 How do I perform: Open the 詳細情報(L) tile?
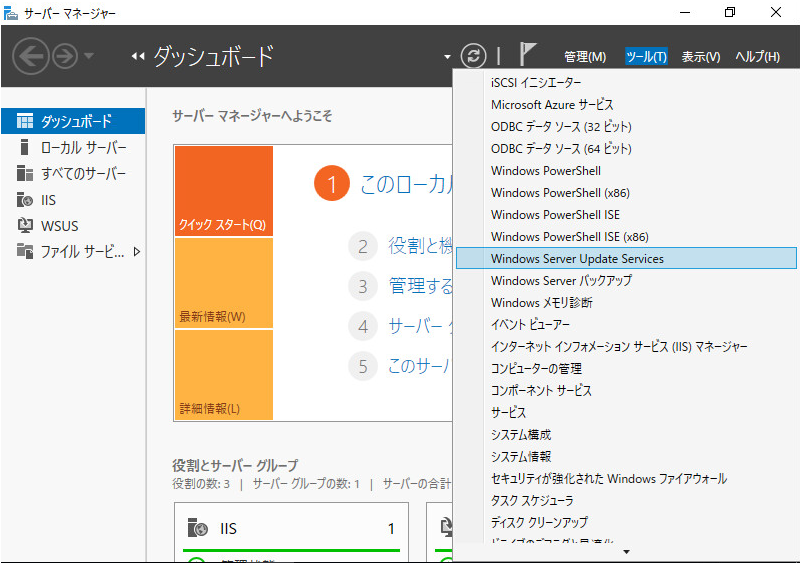[223, 375]
